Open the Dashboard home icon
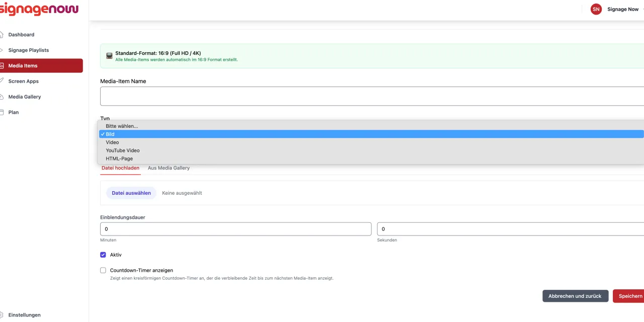Viewport: 644px width, 322px height. 2,35
